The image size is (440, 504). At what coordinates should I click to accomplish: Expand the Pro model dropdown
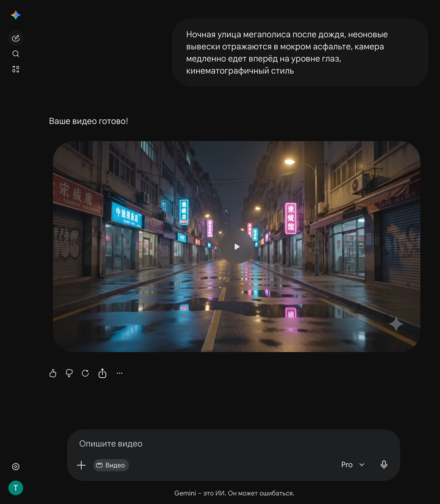[x=353, y=465]
